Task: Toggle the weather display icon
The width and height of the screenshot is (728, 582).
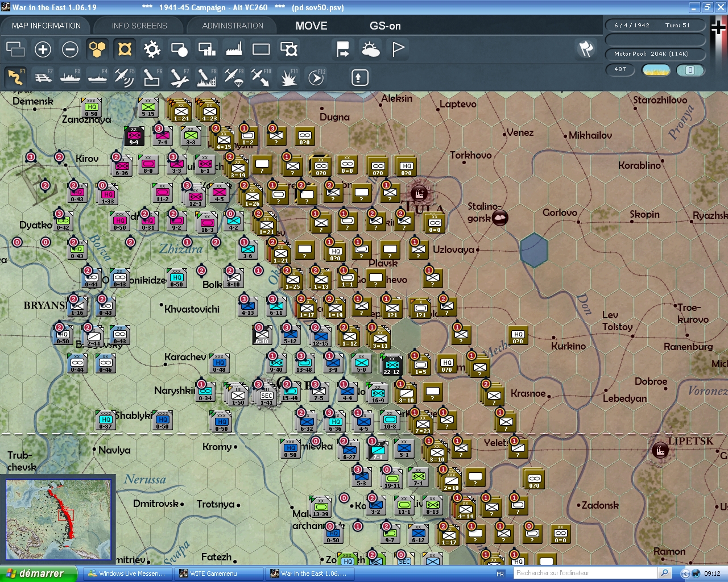Action: pyautogui.click(x=371, y=49)
